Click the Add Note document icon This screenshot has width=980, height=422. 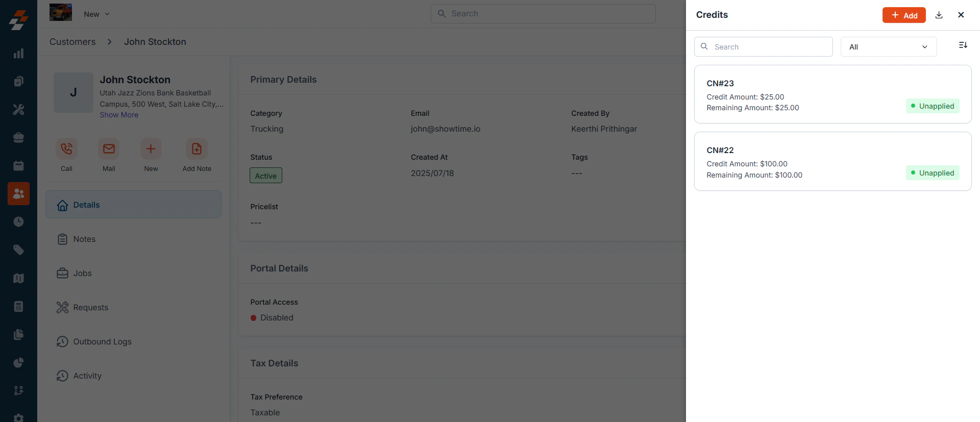coord(197,149)
